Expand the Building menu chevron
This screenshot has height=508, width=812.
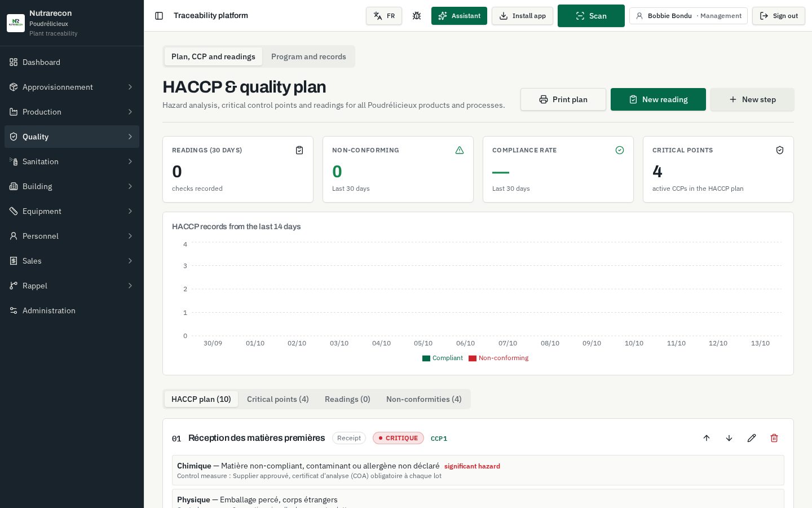pos(130,186)
